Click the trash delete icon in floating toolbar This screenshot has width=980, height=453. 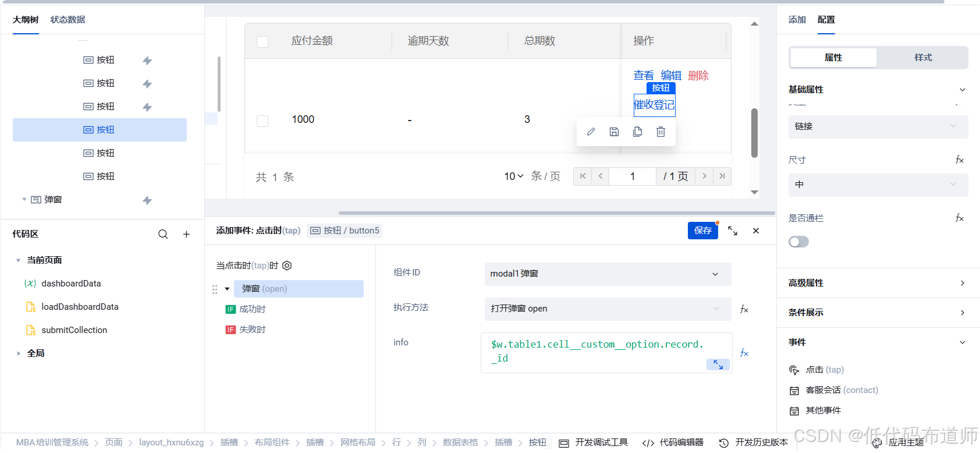coord(661,132)
